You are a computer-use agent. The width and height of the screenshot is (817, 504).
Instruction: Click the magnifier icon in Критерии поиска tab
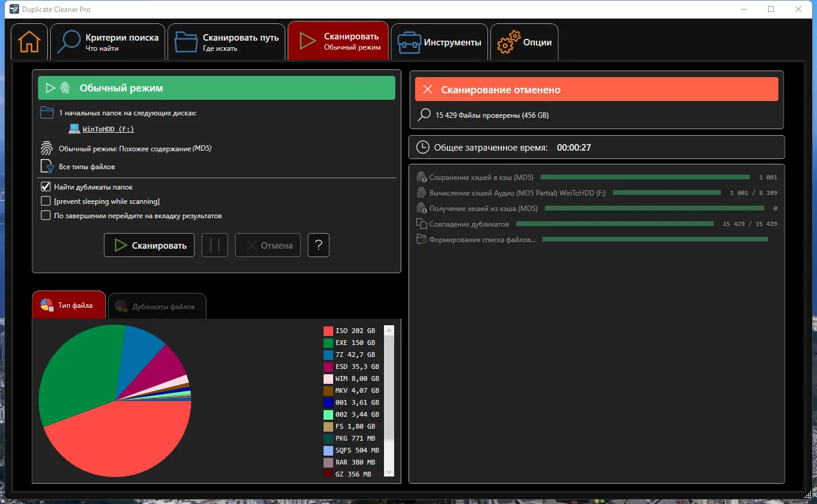[x=69, y=42]
